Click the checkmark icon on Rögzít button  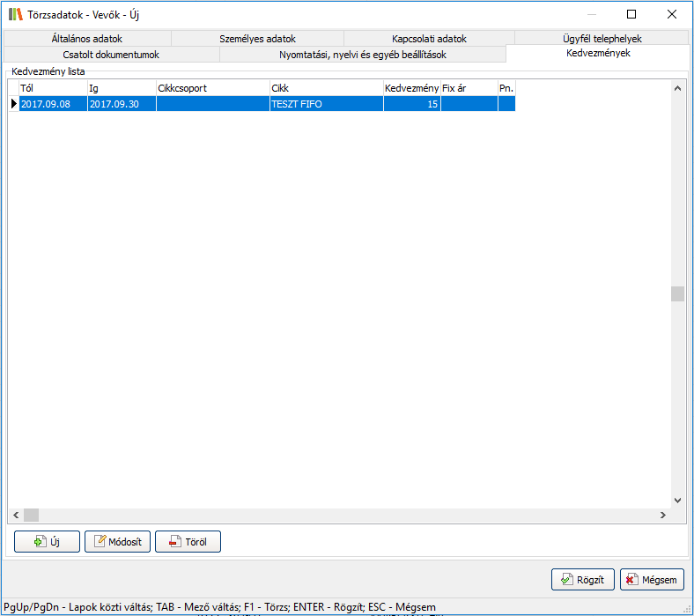tap(568, 580)
